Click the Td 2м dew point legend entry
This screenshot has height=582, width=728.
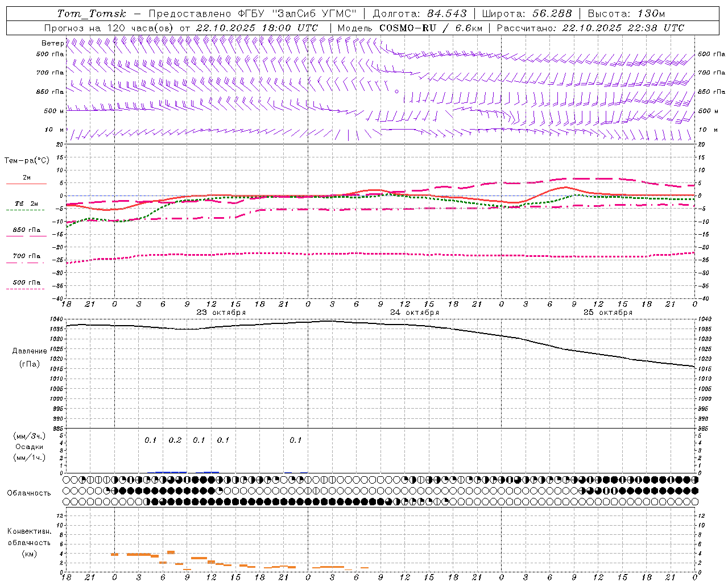click(x=26, y=203)
